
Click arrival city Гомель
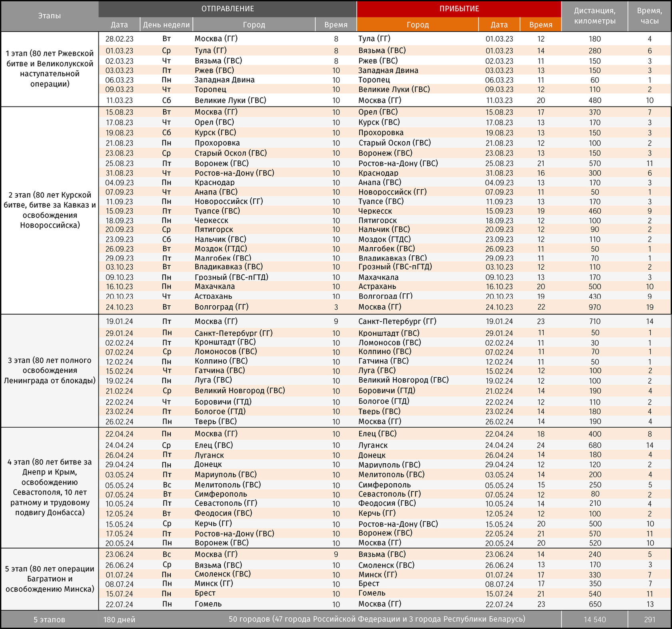[372, 593]
